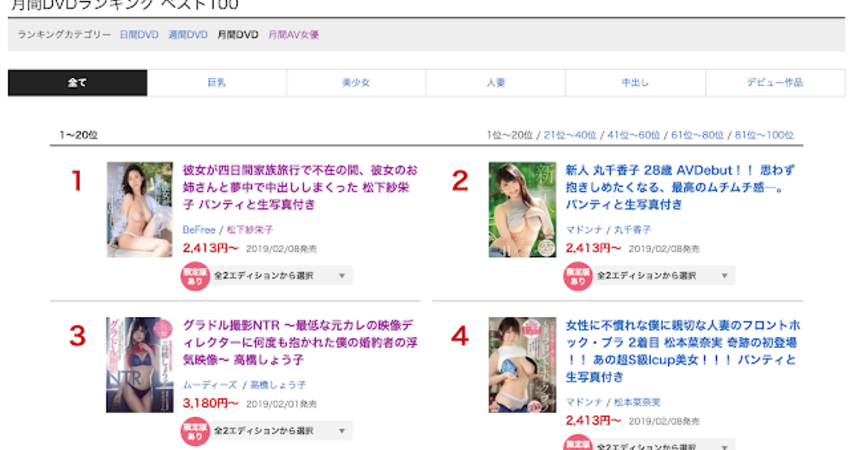Click the ムーディーズ maker link
This screenshot has width=850, height=450.
[207, 384]
